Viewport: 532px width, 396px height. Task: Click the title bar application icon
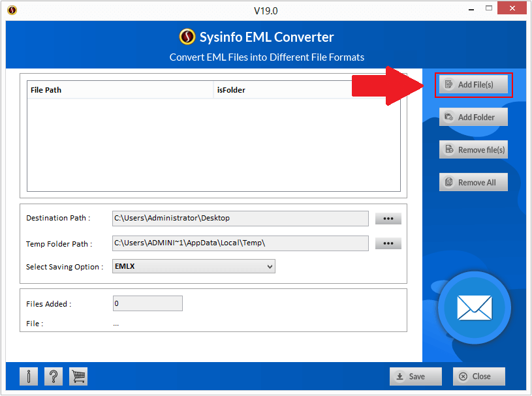pos(12,10)
